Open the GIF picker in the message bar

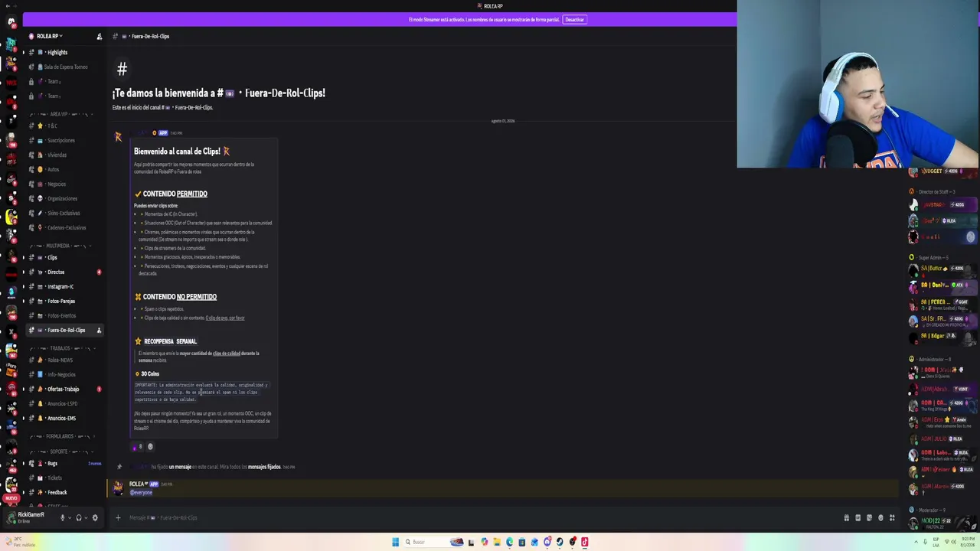coord(857,518)
